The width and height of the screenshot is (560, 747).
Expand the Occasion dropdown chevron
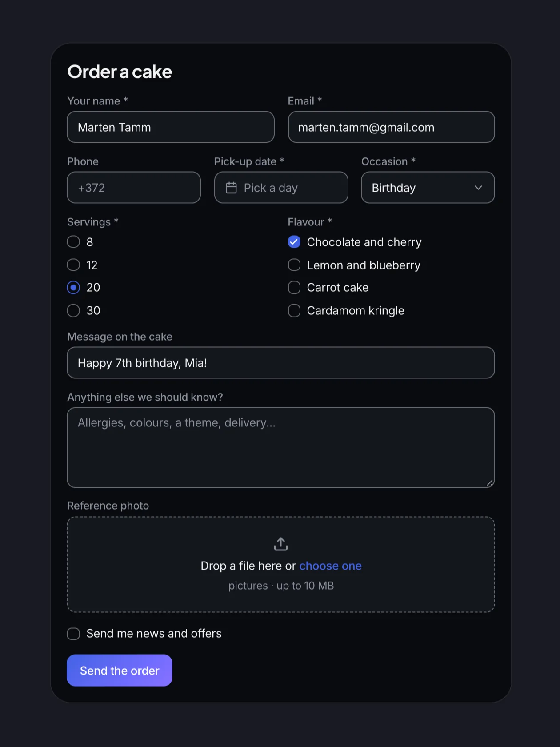[x=478, y=188]
